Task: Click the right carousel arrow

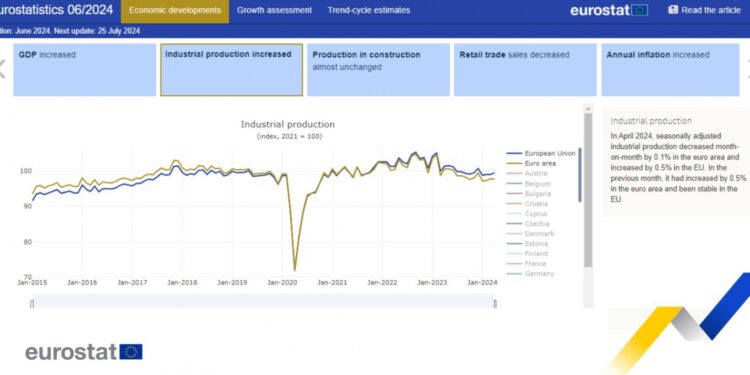Action: (x=748, y=69)
